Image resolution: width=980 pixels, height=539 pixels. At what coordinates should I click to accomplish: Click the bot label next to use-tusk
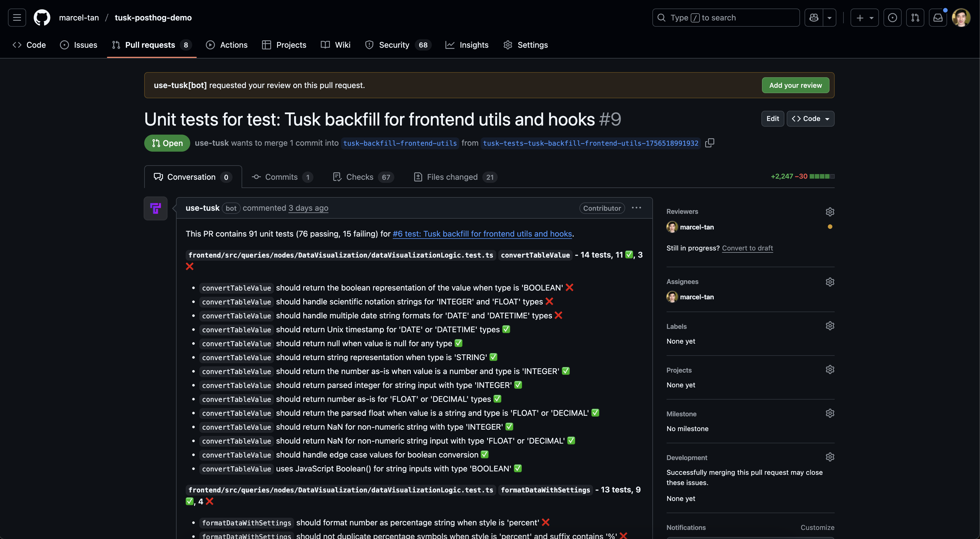[231, 208]
